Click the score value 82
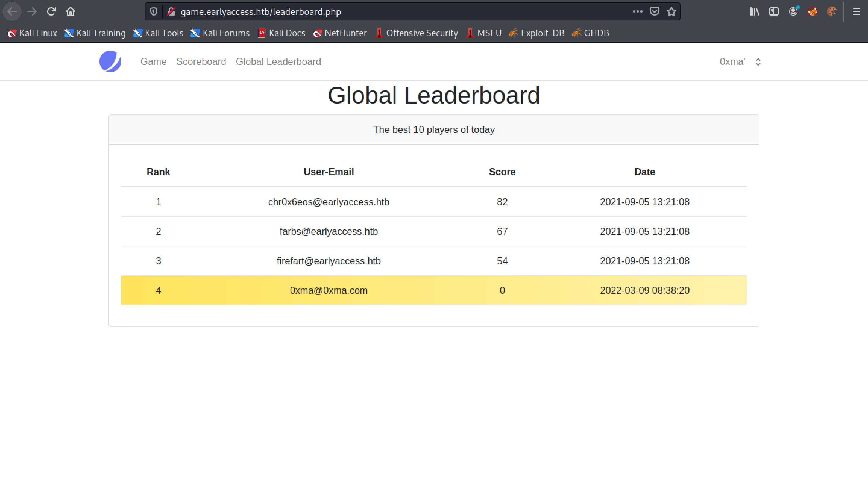This screenshot has height=486, width=868. coord(502,202)
